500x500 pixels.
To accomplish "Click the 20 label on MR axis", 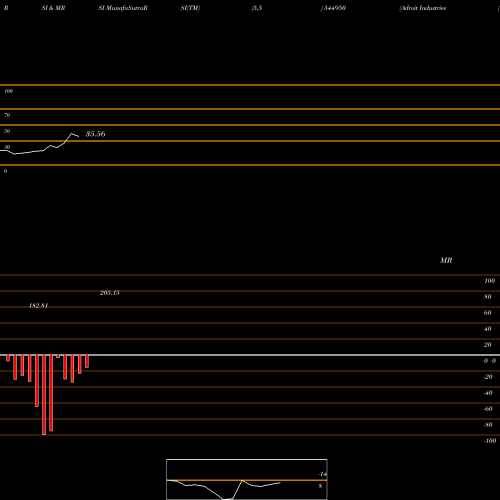I will [488, 345].
